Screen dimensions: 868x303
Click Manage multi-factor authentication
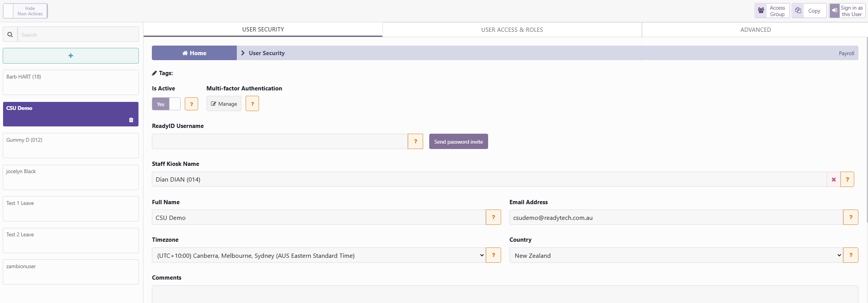pyautogui.click(x=224, y=103)
